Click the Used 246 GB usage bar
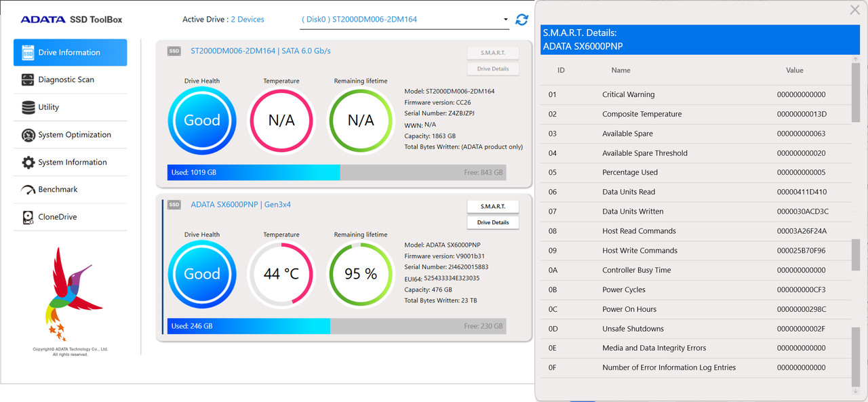The width and height of the screenshot is (868, 402). [x=336, y=326]
